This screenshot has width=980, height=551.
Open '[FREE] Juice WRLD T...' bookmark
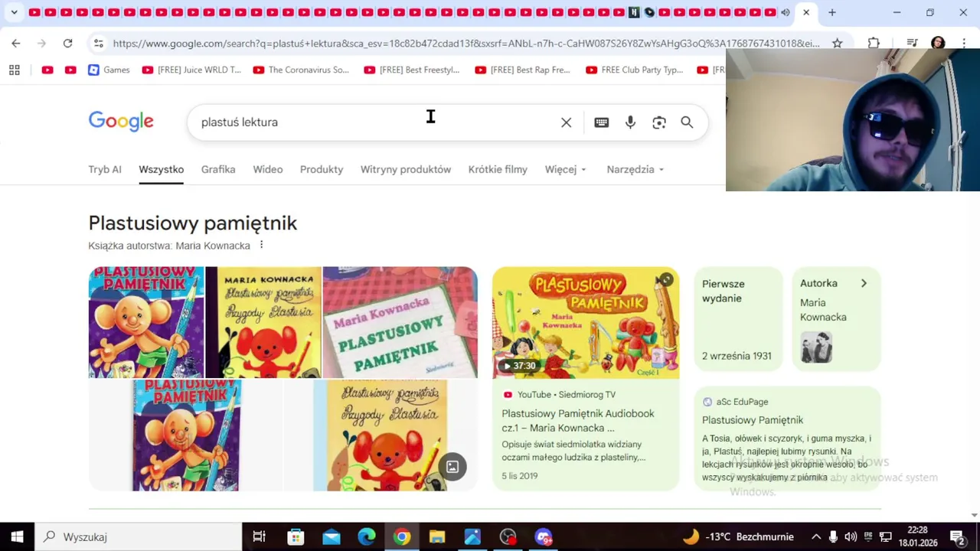coord(191,70)
